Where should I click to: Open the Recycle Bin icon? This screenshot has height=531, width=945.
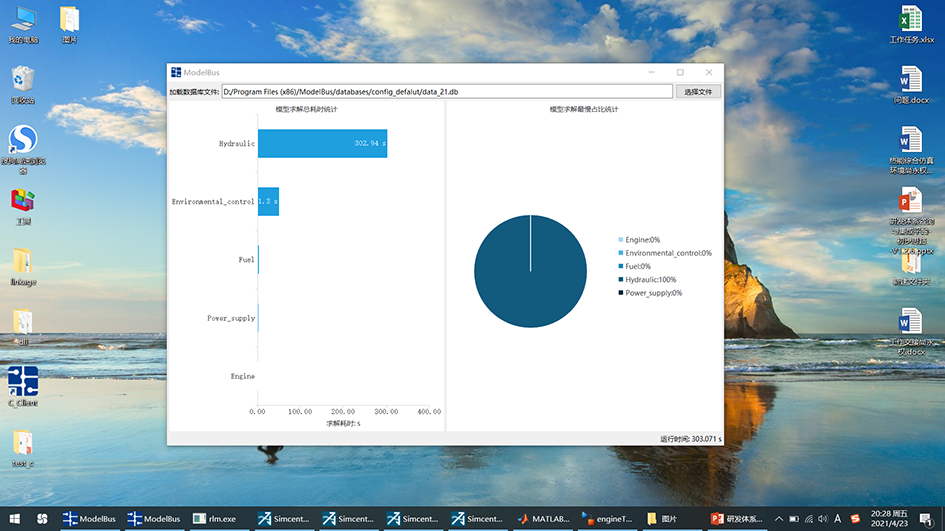[22, 80]
